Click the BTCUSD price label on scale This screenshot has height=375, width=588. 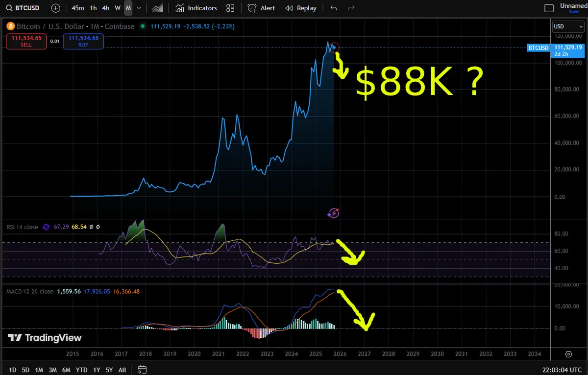coord(538,47)
